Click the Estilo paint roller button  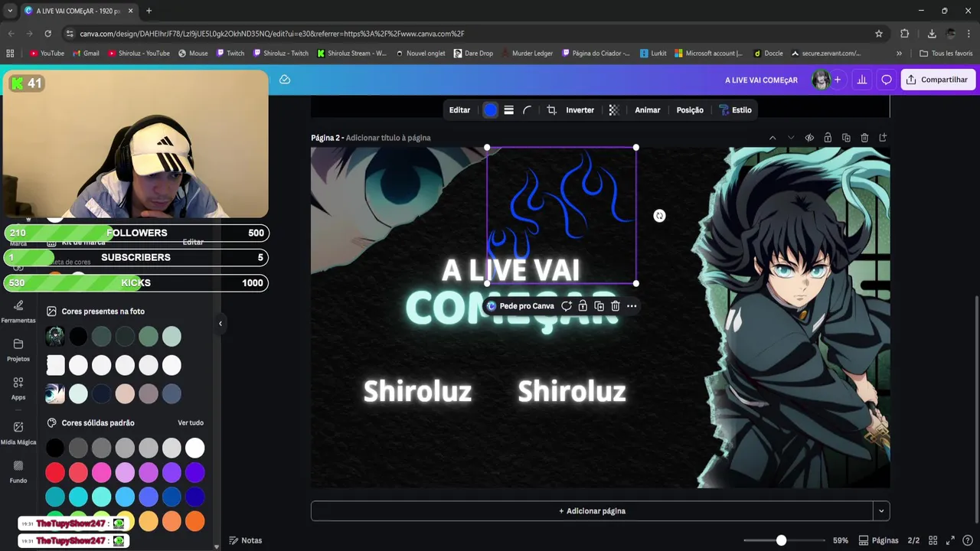click(x=735, y=110)
